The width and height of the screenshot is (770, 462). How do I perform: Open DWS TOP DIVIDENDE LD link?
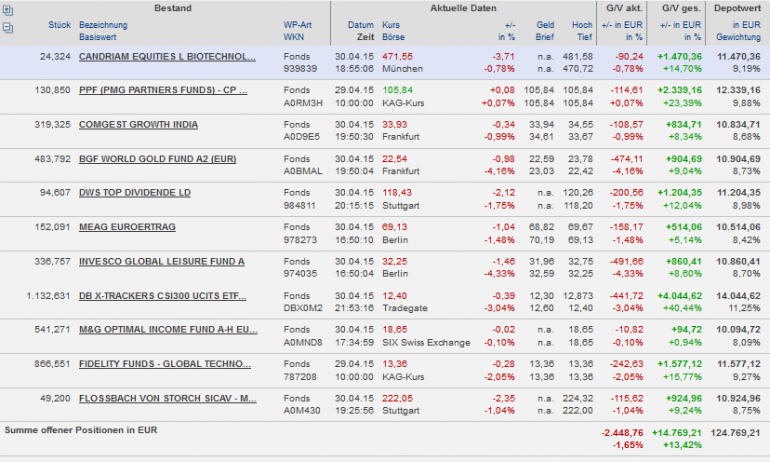click(x=135, y=192)
